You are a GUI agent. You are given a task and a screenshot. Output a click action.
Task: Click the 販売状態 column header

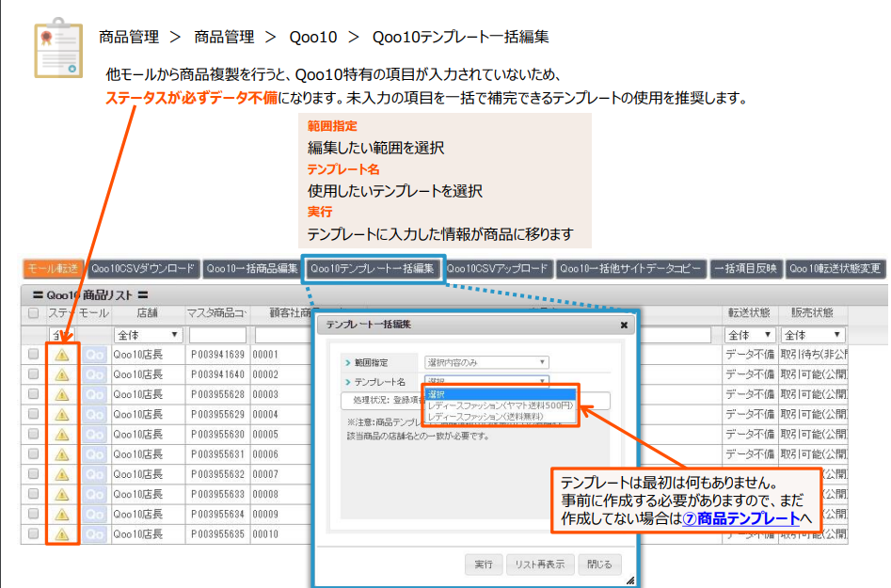click(x=812, y=313)
